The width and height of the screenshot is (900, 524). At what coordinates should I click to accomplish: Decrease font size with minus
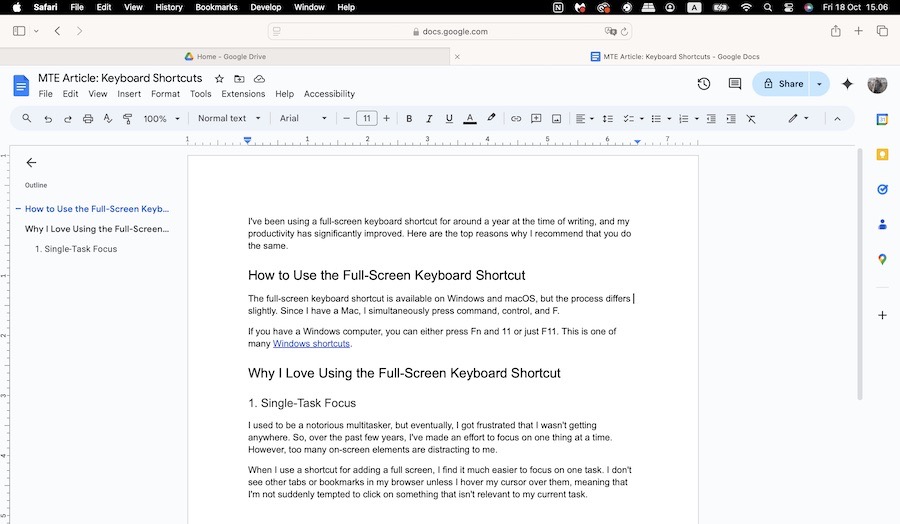tap(346, 118)
